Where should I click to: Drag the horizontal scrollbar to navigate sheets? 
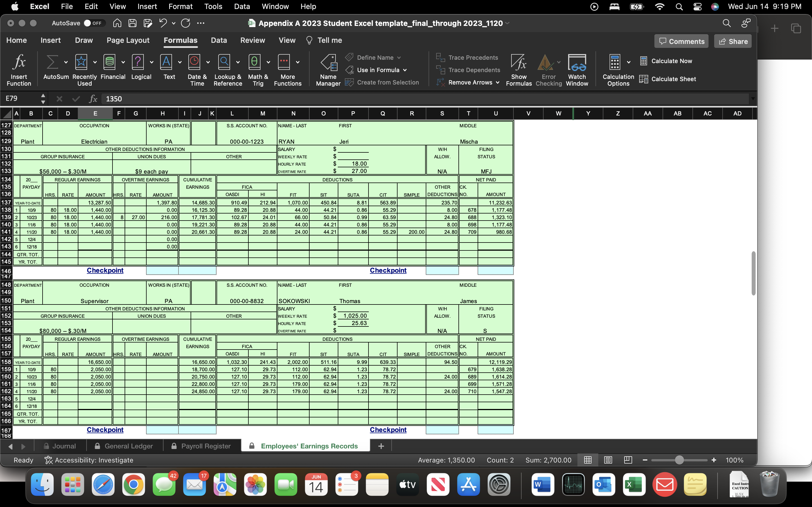[17, 446]
